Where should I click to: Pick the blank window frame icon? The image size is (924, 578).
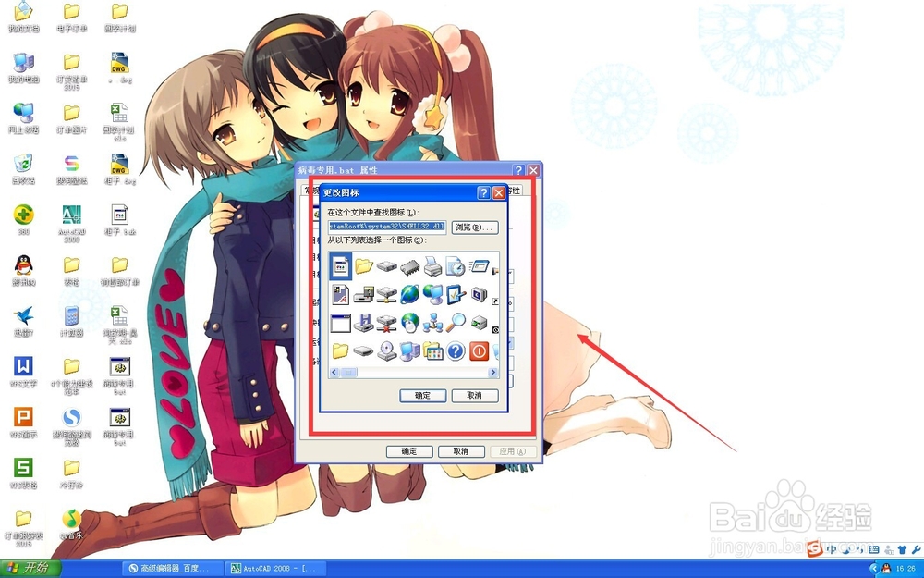341,323
